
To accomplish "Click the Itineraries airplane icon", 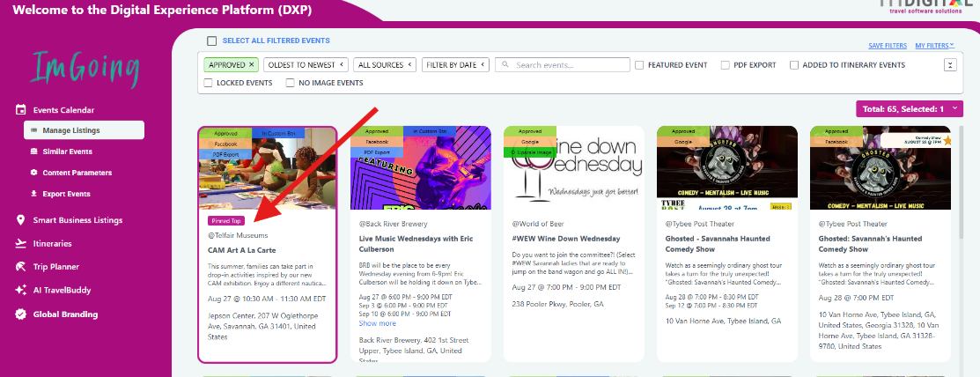I will [20, 244].
